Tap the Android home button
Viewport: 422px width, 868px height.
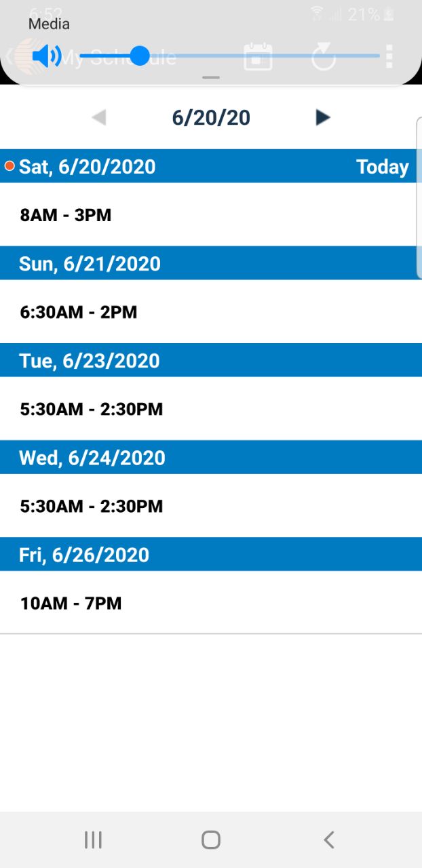click(x=211, y=840)
